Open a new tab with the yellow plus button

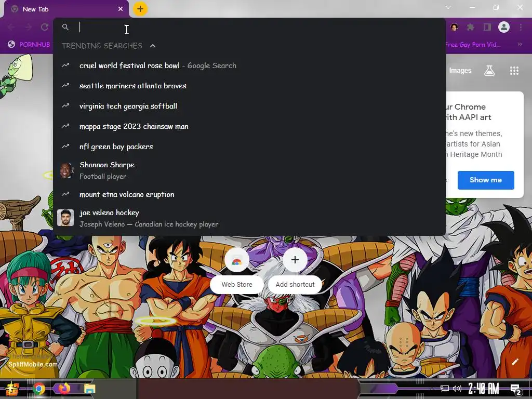[x=140, y=9]
